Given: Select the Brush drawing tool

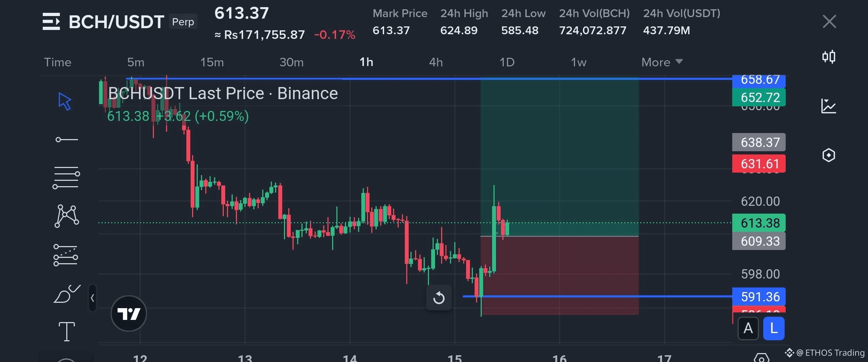Looking at the screenshot, I should (68, 294).
